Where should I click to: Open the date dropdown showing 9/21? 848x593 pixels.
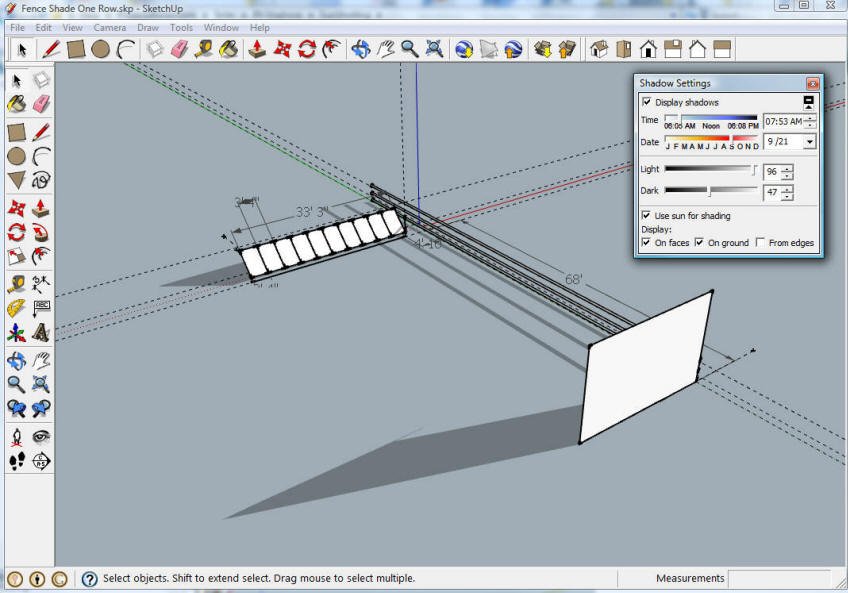pos(809,142)
